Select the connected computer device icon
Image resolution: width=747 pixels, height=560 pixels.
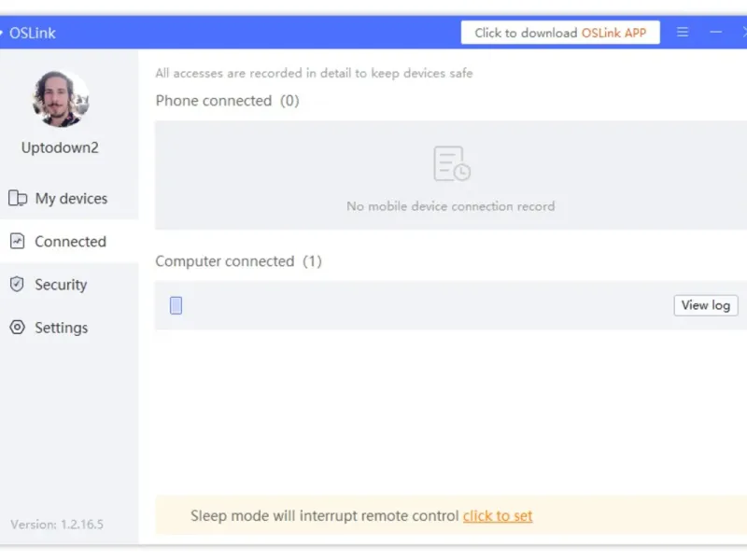coord(176,305)
